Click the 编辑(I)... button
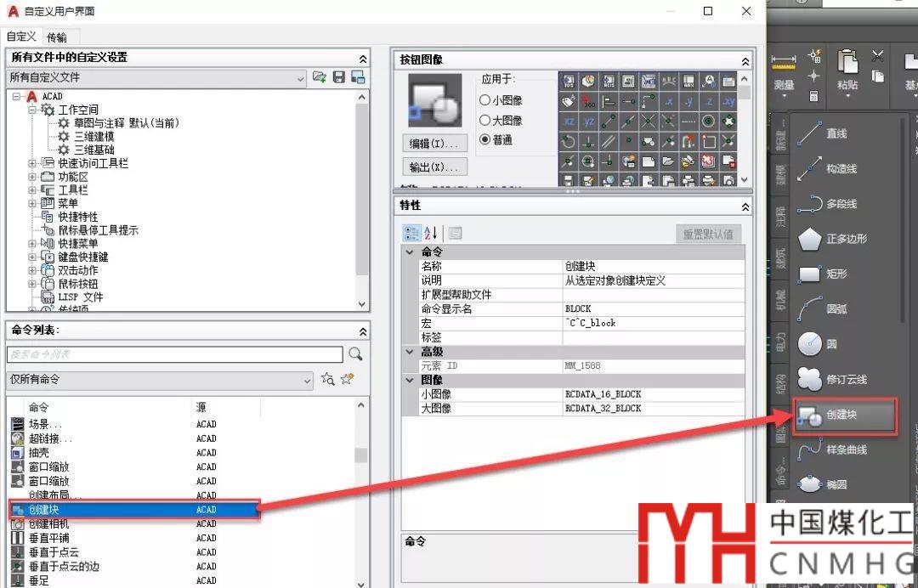 click(x=435, y=144)
